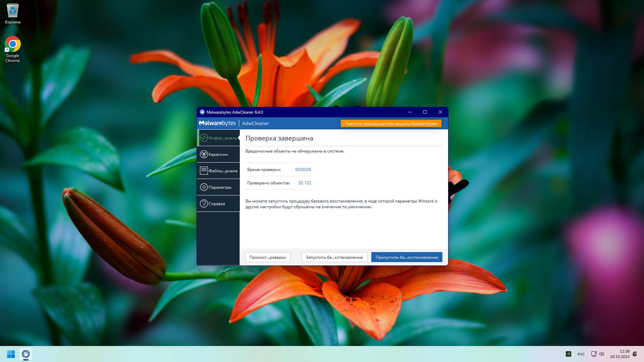Click the volume speaker tray icon
644x362 pixels.
point(601,354)
